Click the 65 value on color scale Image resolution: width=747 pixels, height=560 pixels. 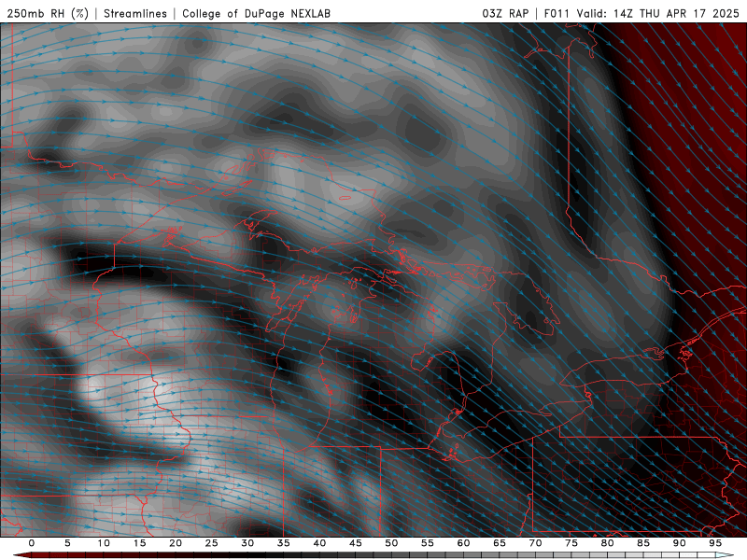pos(500,543)
